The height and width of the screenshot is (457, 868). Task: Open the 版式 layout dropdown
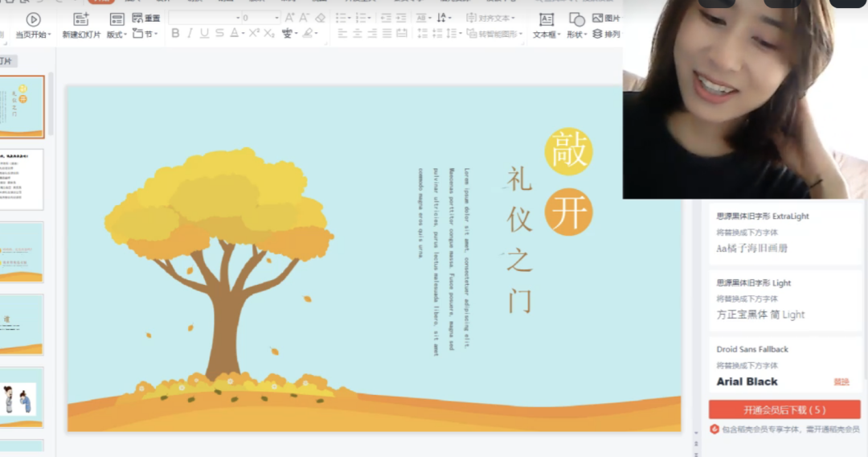coord(117,35)
